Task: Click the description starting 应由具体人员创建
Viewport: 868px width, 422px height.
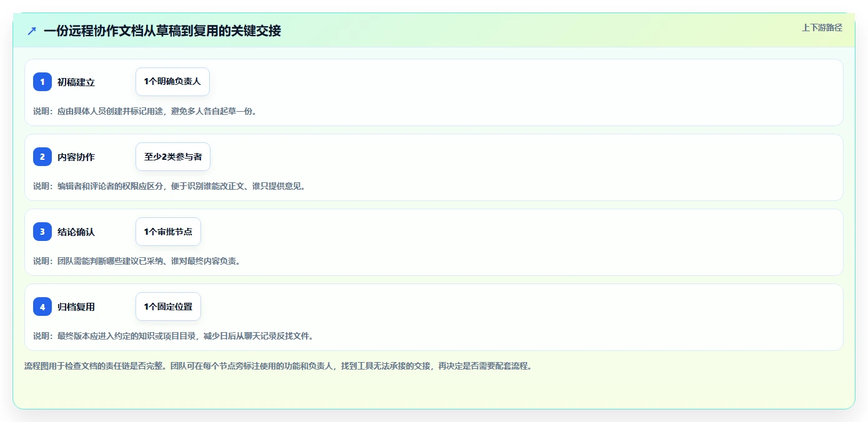Action: [145, 111]
